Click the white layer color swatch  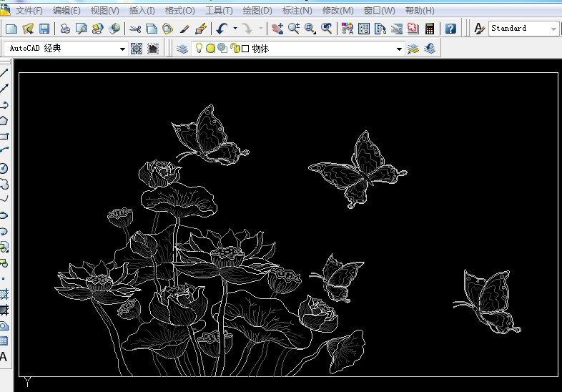point(245,49)
